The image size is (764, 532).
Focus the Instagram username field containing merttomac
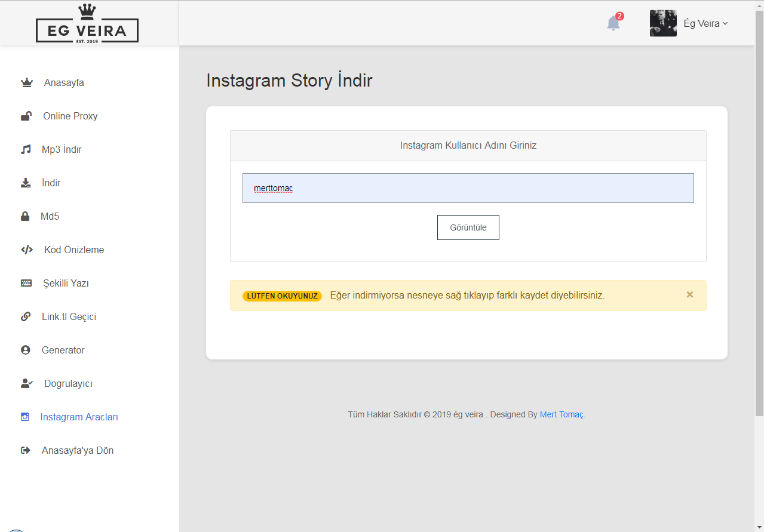point(468,188)
